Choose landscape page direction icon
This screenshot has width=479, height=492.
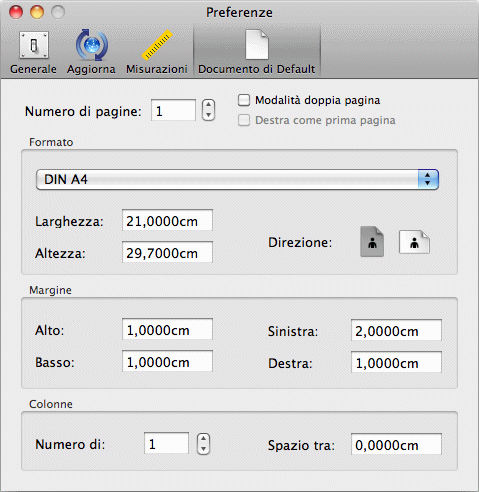[414, 242]
